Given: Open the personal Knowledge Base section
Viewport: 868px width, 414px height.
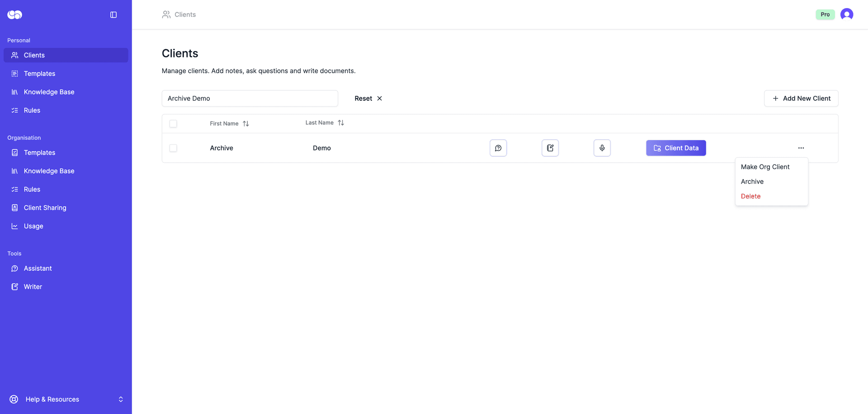Looking at the screenshot, I should click(49, 92).
